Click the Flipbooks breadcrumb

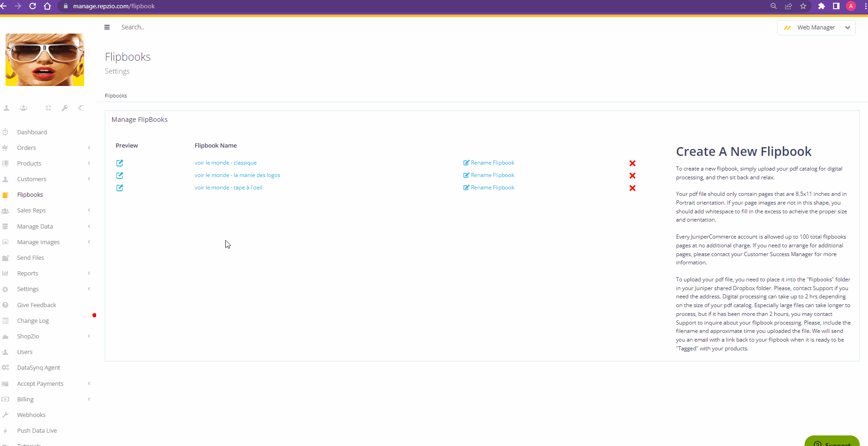[116, 96]
